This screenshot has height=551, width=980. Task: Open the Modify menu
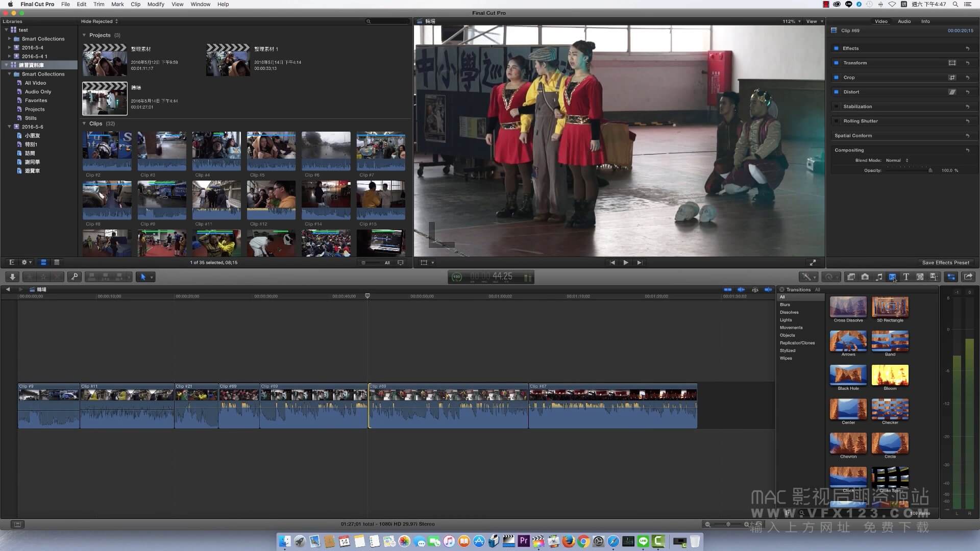pos(156,4)
